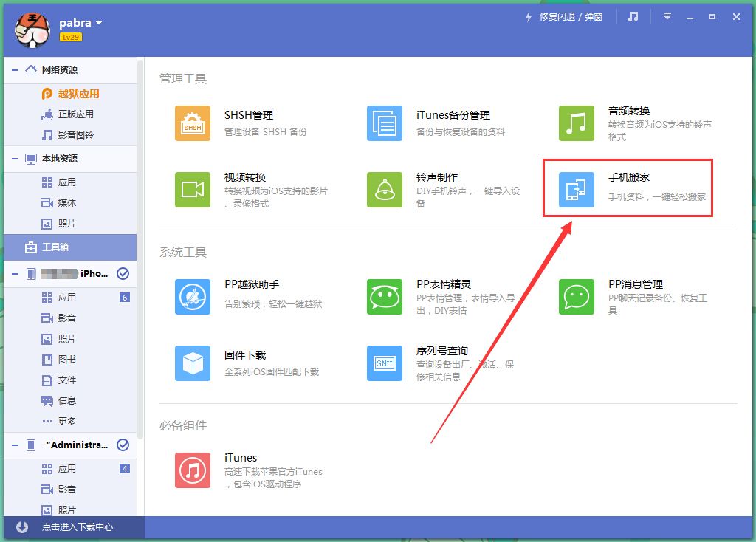Click the 修复闪退 / 弹窗 link
The width and height of the screenshot is (756, 542).
[571, 17]
